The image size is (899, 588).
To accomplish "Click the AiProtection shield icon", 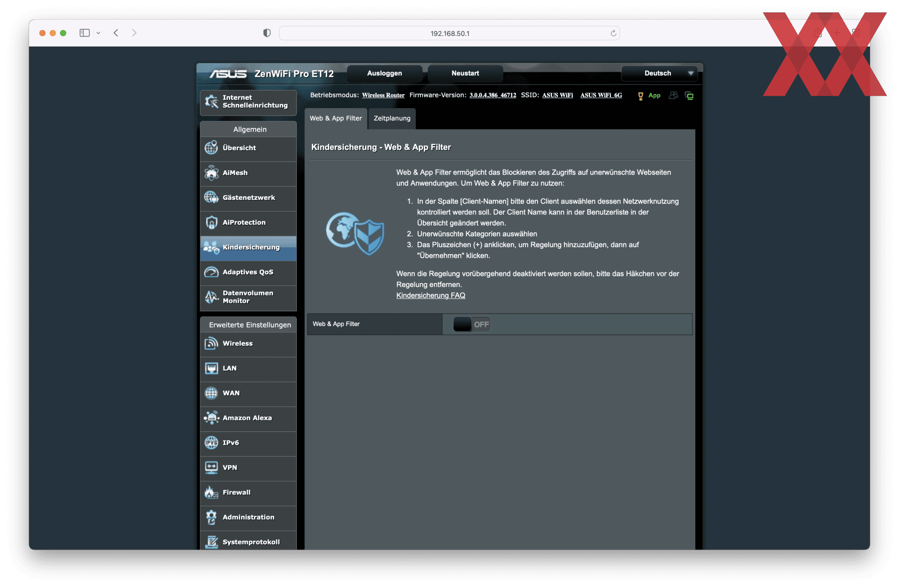I will 211,222.
